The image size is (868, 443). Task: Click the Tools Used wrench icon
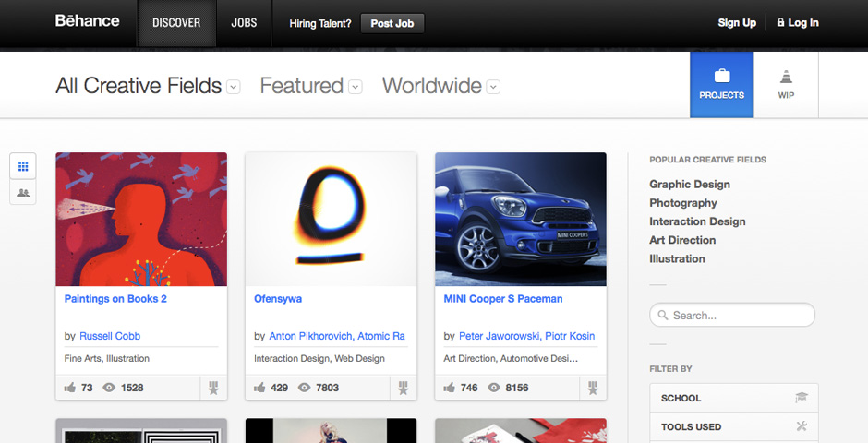801,425
